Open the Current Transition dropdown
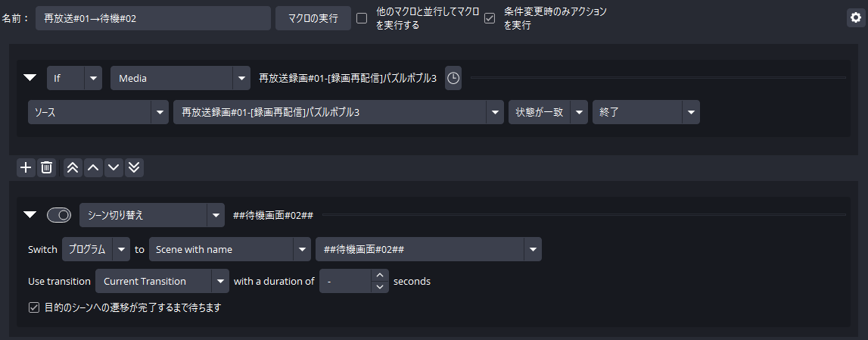 tap(162, 281)
